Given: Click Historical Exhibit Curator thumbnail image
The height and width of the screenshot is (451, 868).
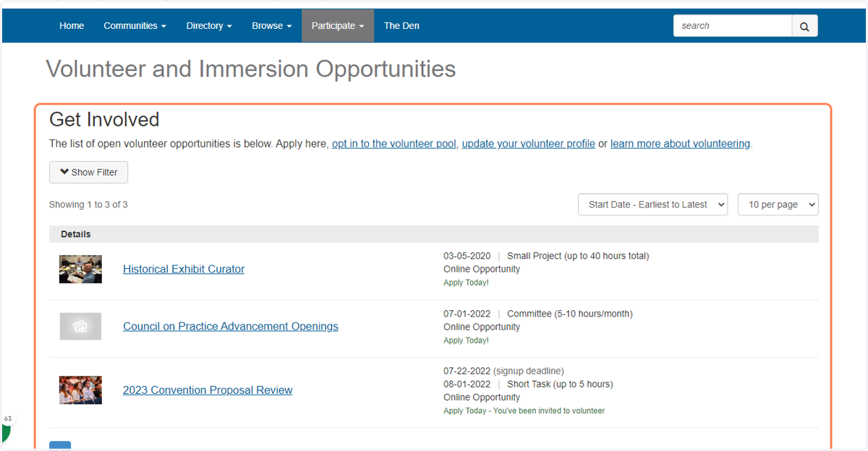Looking at the screenshot, I should click(x=80, y=269).
